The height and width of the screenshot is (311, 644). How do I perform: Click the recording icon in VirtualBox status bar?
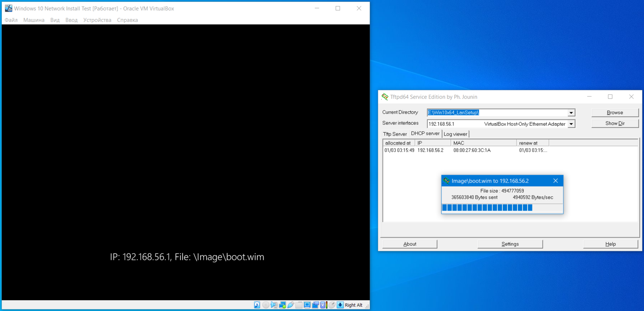316,305
